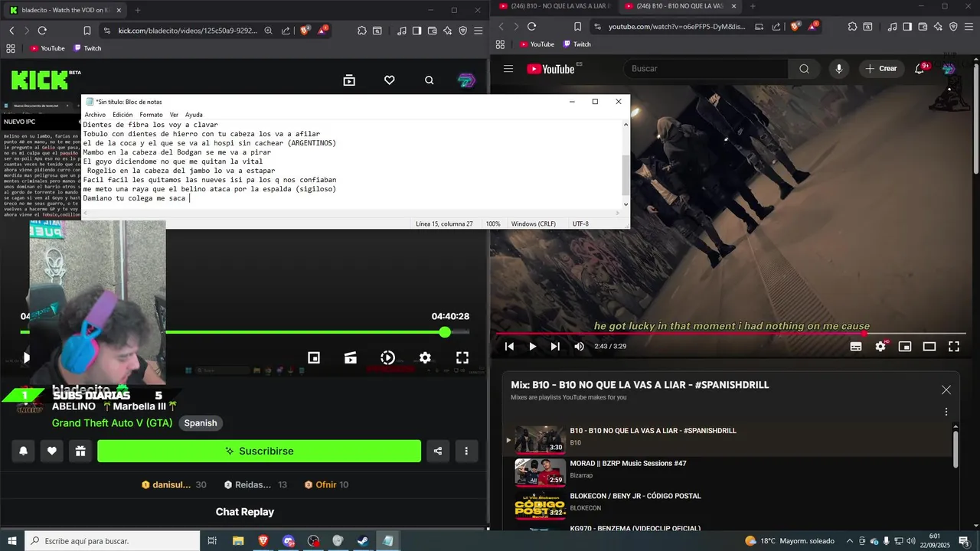980x551 pixels.
Task: Toggle sidebar panel icon in Kick window
Action: click(416, 31)
